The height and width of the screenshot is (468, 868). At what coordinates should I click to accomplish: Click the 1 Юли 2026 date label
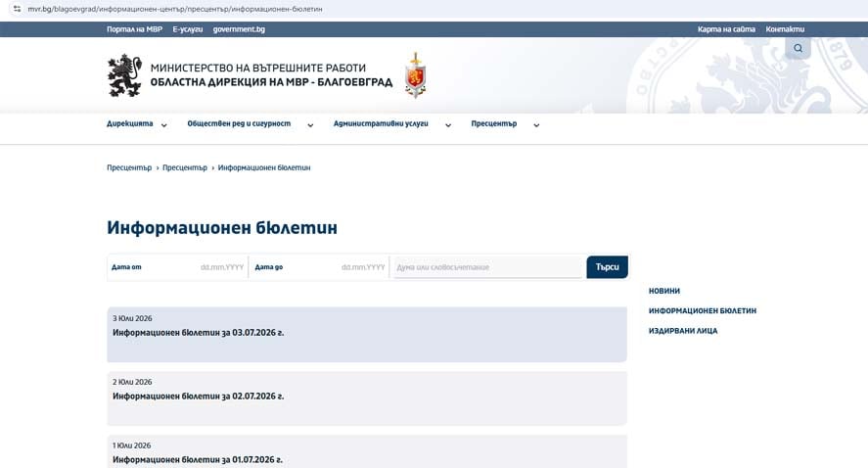point(132,445)
